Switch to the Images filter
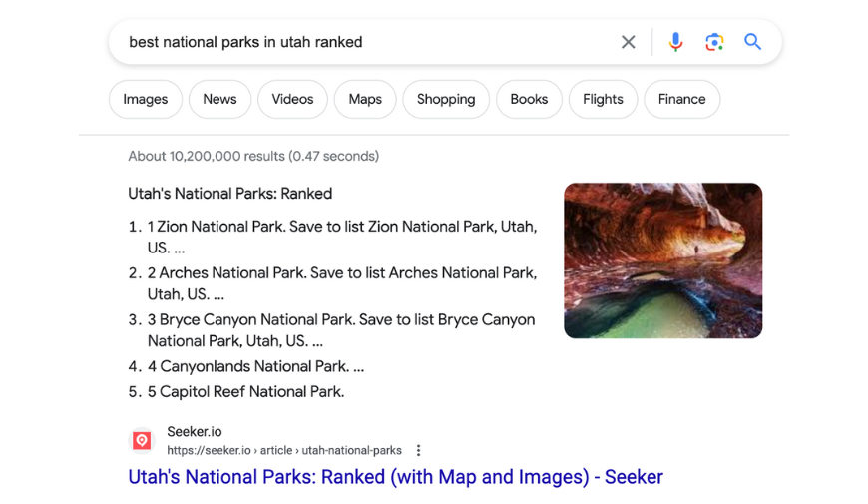Viewport: 868px width, 504px height. pos(146,99)
